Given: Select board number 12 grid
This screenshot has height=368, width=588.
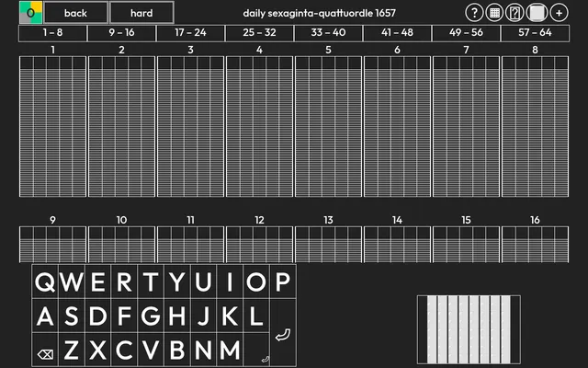Looking at the screenshot, I should tap(259, 245).
